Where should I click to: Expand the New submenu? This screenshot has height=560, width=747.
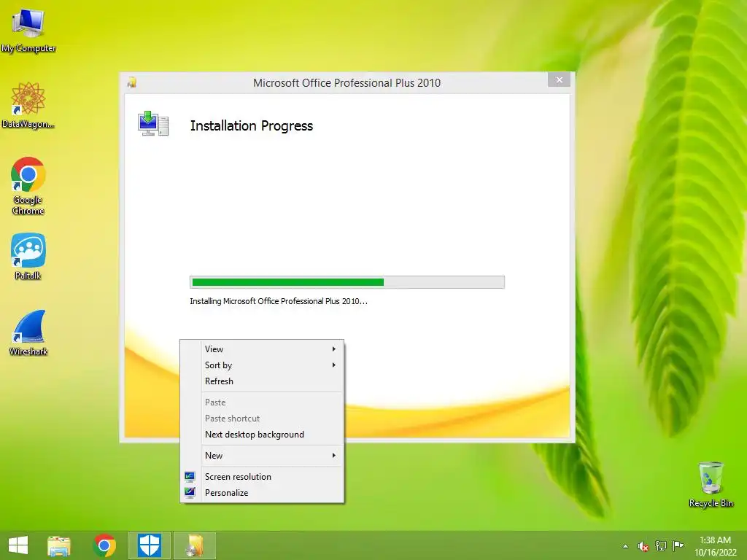pos(262,456)
